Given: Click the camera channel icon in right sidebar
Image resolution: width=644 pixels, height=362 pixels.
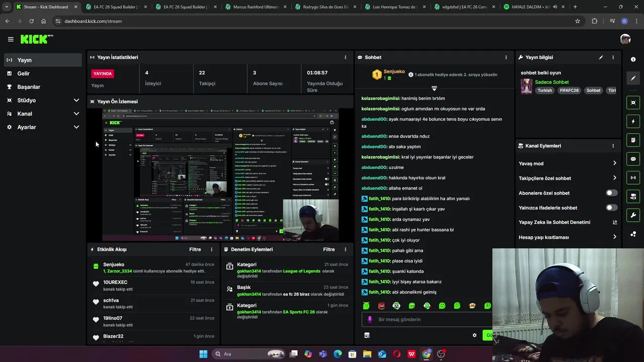Looking at the screenshot, I should click(633, 196).
